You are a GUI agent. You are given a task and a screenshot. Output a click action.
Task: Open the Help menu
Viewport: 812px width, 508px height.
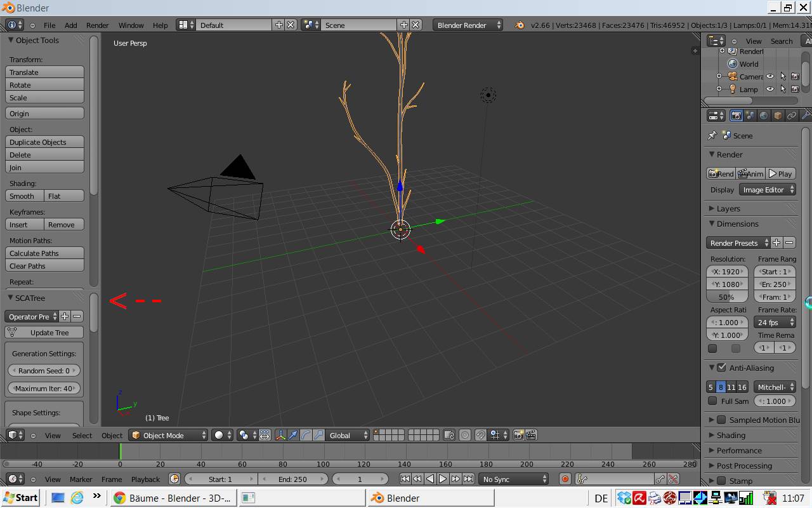click(x=160, y=25)
